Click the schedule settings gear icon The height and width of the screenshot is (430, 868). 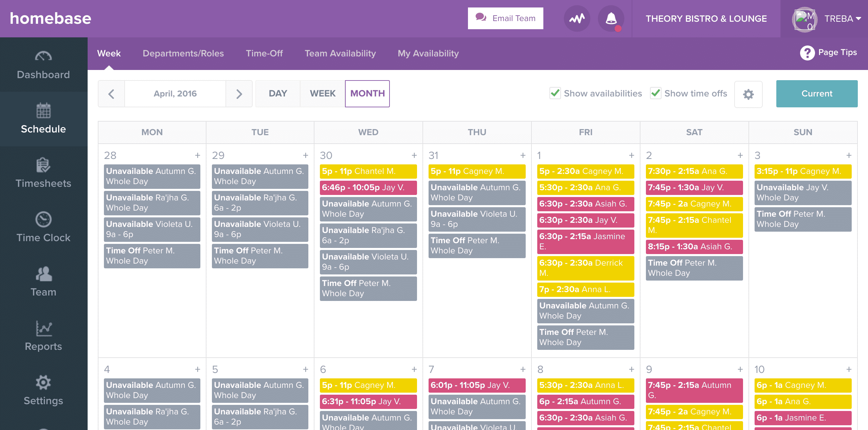click(749, 93)
